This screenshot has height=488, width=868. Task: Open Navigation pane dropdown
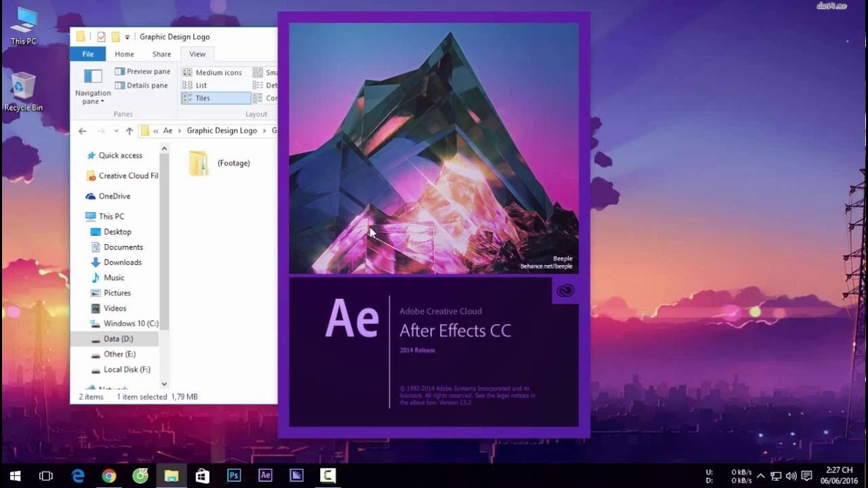93,86
